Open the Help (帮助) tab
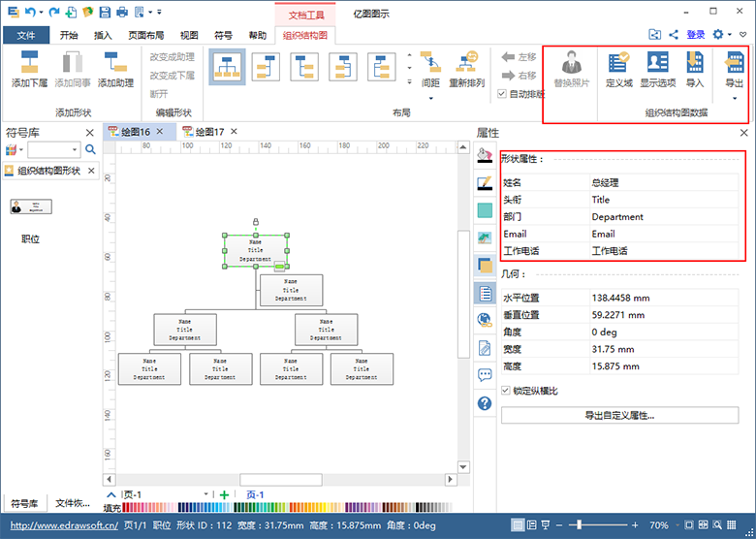756x539 pixels. pyautogui.click(x=258, y=35)
